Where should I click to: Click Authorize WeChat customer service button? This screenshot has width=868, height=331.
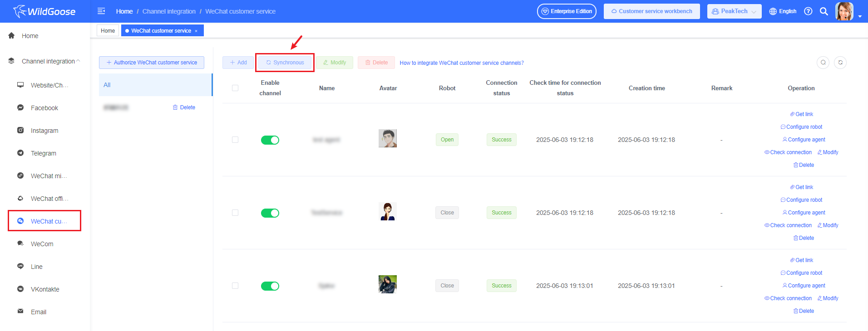[152, 63]
